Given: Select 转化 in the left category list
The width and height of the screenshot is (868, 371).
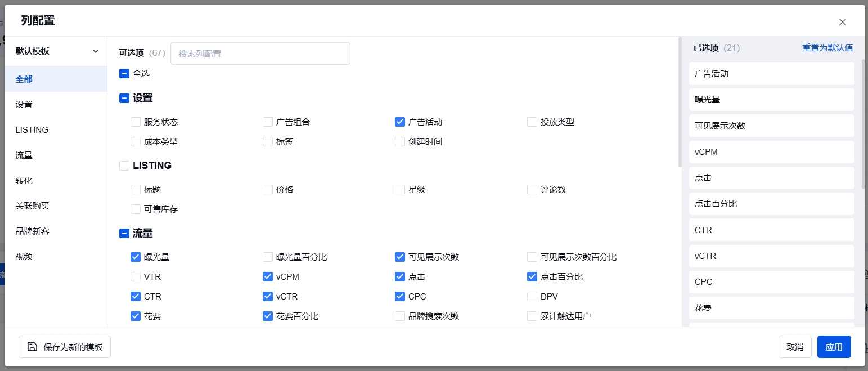Looking at the screenshot, I should (x=24, y=181).
